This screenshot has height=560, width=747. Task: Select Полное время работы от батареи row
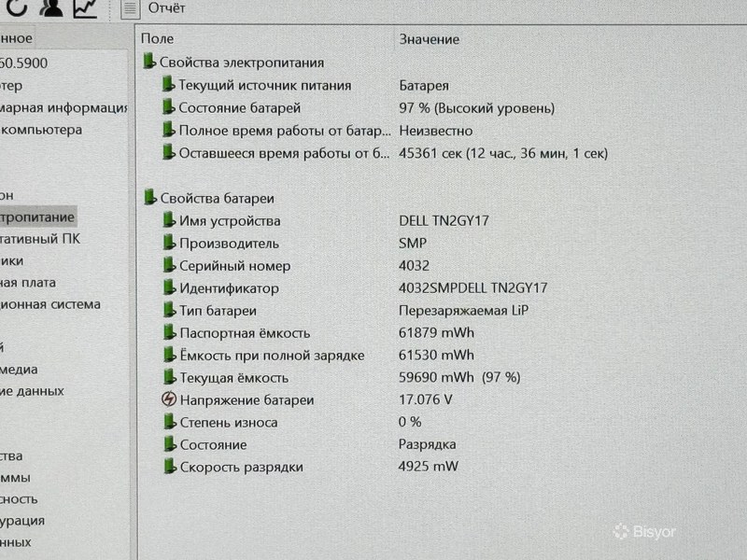click(x=285, y=131)
